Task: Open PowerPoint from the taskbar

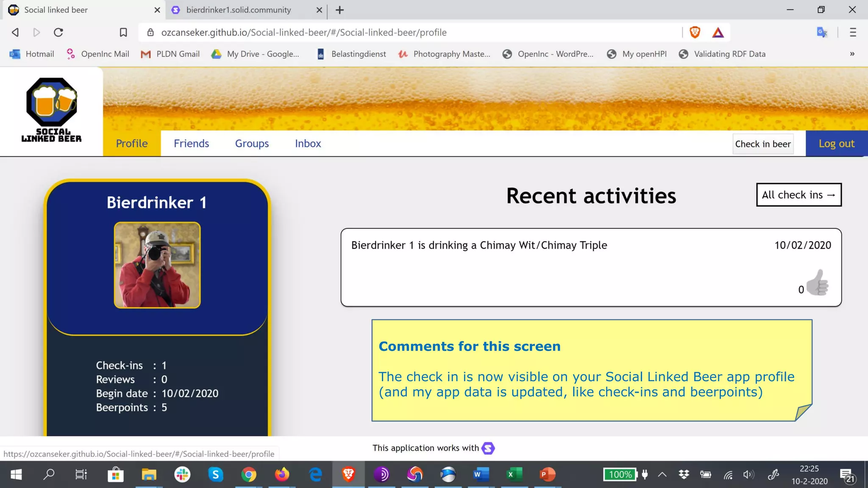Action: tap(547, 474)
